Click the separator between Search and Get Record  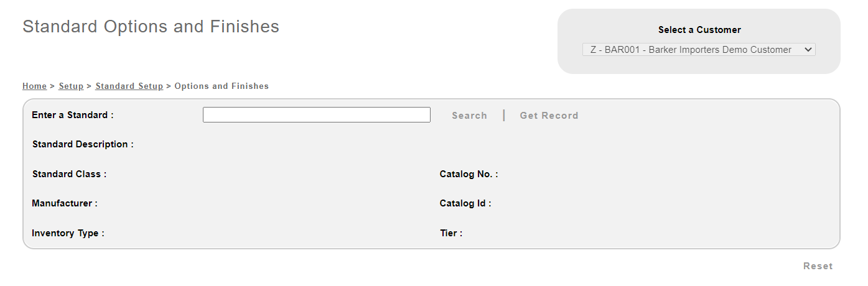pos(503,116)
